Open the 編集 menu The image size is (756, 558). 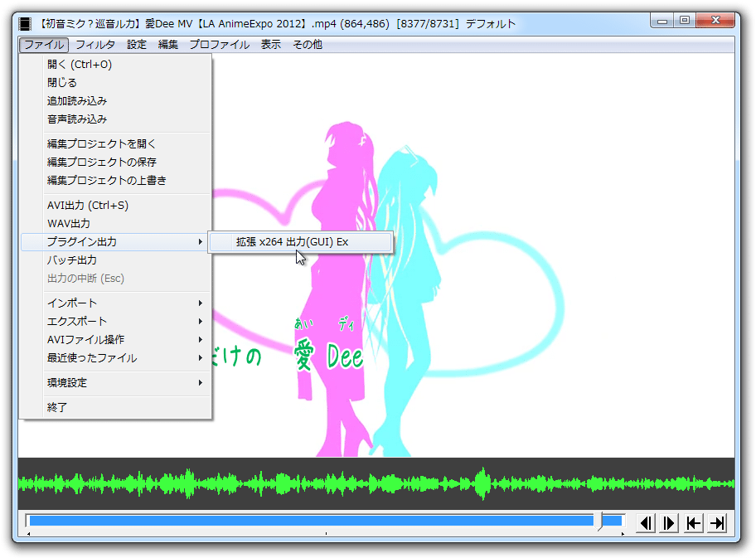click(x=167, y=45)
